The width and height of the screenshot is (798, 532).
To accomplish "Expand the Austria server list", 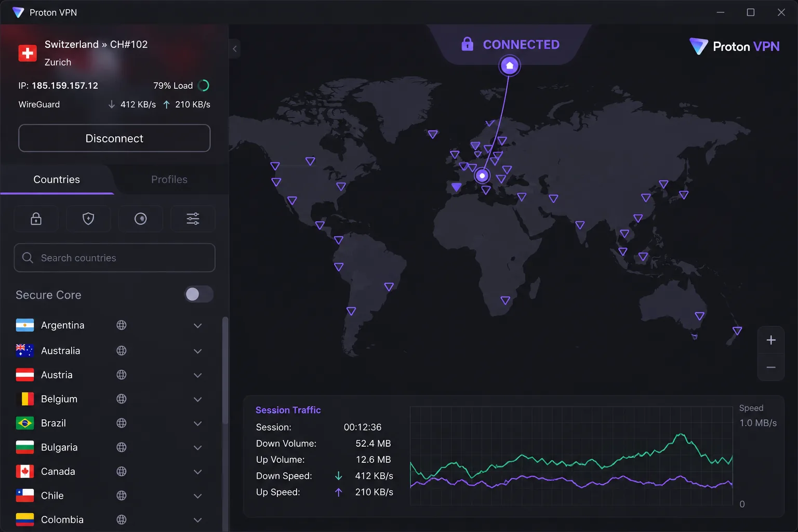I will [197, 375].
